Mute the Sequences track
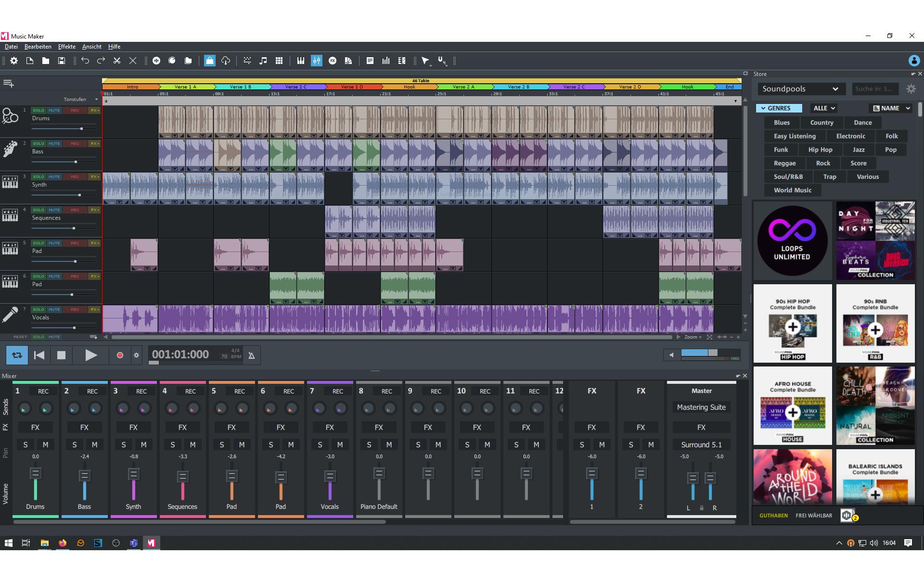 tap(54, 210)
